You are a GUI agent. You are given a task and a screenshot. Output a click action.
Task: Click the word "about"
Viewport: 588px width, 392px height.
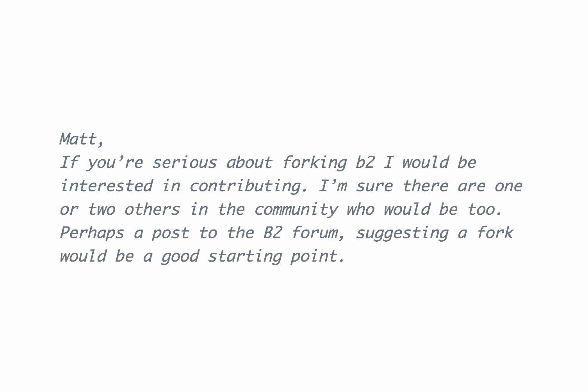click(x=249, y=162)
